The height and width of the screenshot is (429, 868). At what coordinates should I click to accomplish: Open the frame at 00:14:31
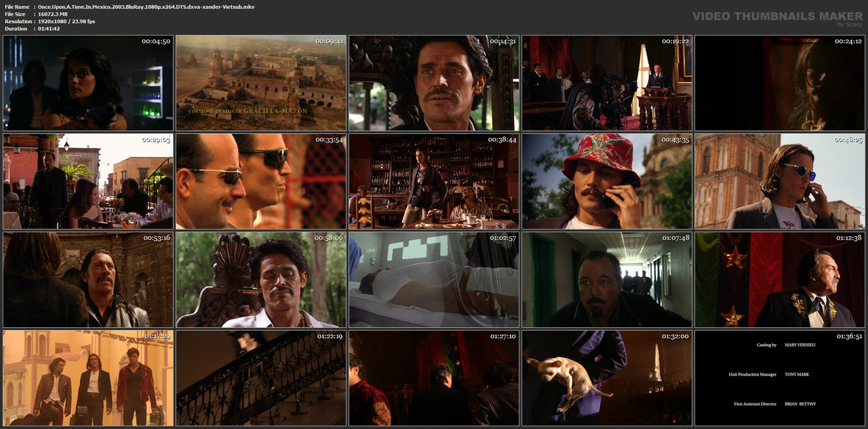pos(434,83)
